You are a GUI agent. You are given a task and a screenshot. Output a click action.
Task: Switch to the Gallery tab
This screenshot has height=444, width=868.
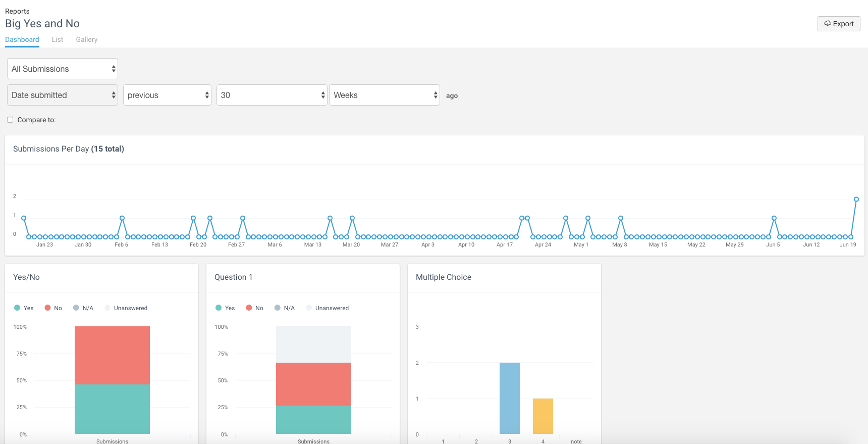pyautogui.click(x=87, y=39)
